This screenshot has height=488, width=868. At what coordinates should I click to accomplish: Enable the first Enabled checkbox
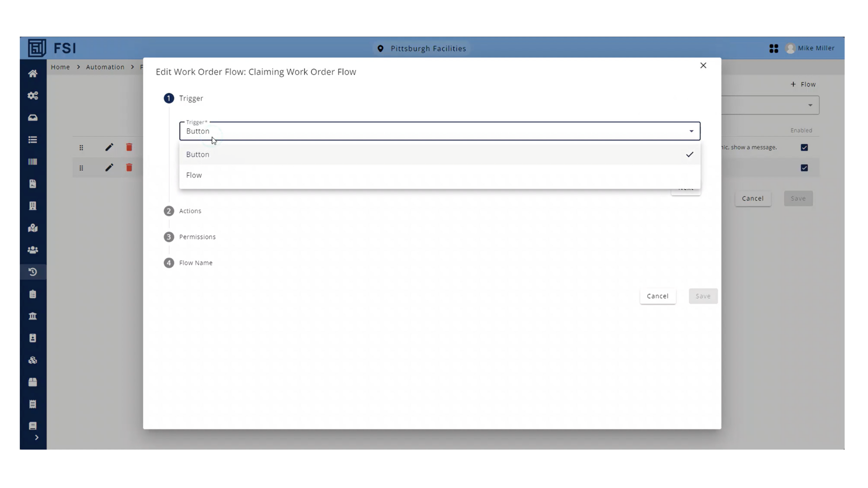(x=805, y=147)
